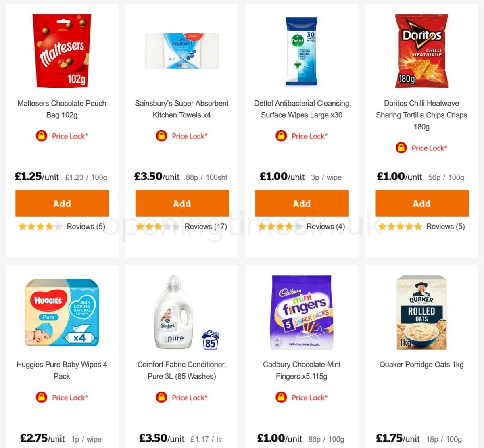Click the Price Lock icon under Comfort conditioner
484x448 pixels.
pyautogui.click(x=162, y=397)
